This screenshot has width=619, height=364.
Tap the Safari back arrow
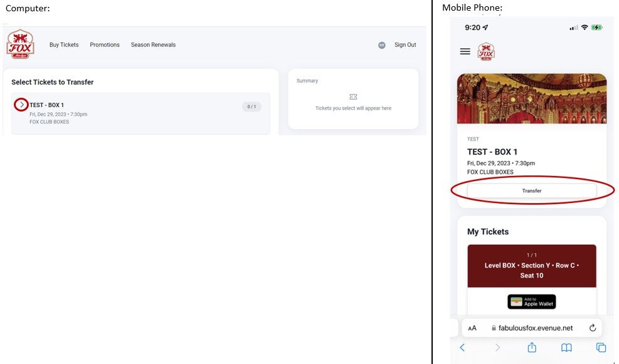pos(463,347)
